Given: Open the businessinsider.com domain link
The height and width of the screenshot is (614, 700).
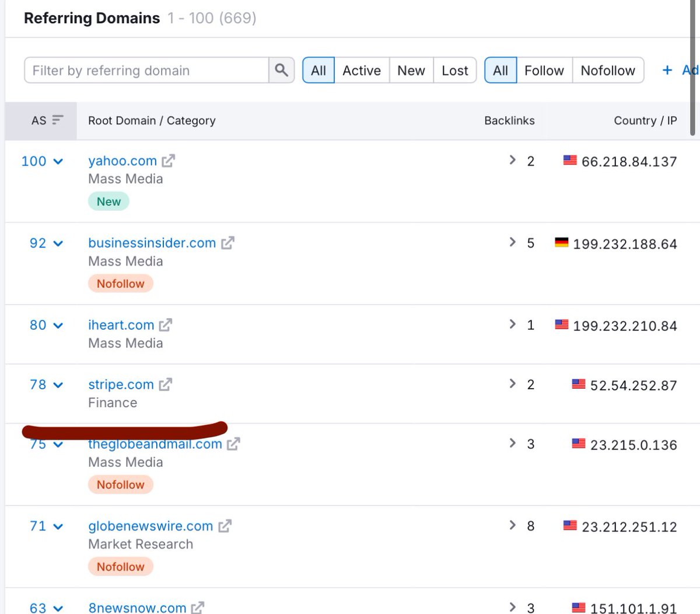Looking at the screenshot, I should pos(152,243).
